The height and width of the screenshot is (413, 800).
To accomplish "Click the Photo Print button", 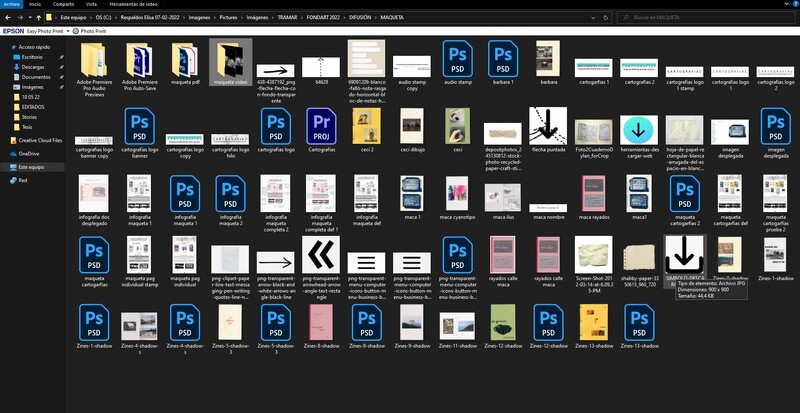I will click(89, 31).
